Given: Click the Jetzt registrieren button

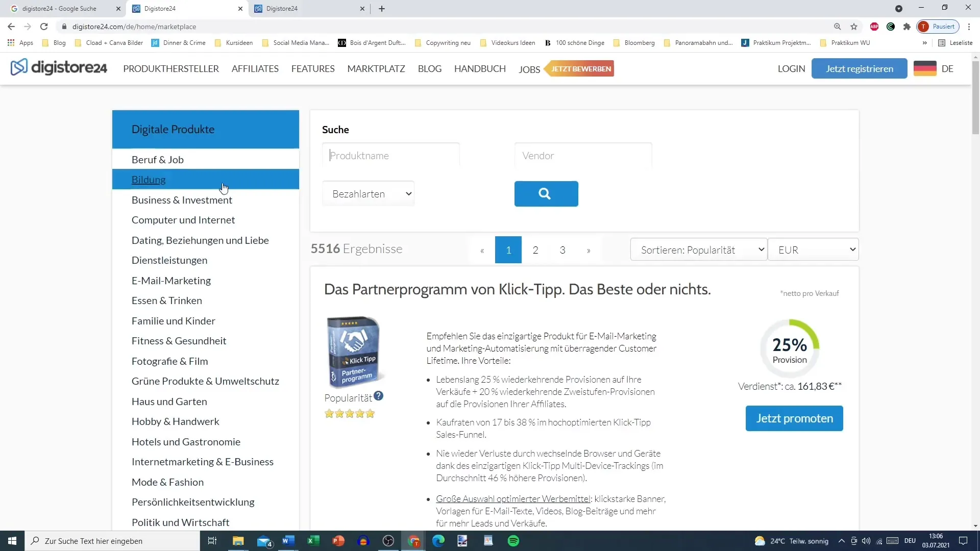Looking at the screenshot, I should [860, 68].
